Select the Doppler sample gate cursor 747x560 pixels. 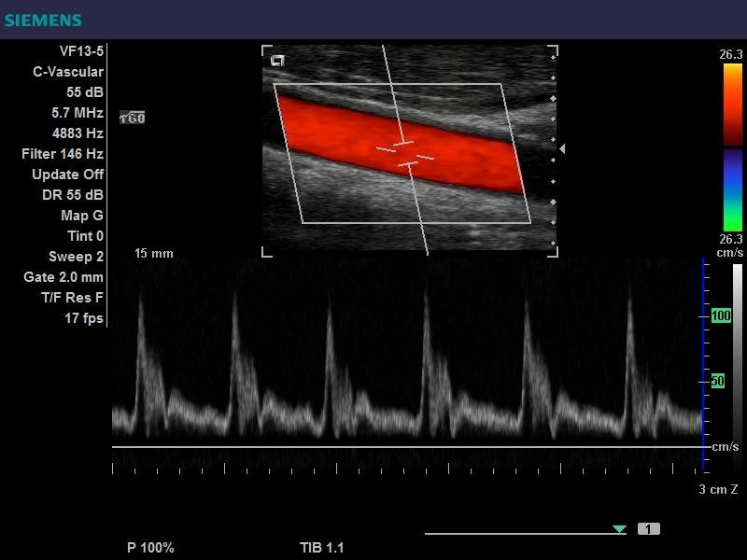pyautogui.click(x=405, y=153)
